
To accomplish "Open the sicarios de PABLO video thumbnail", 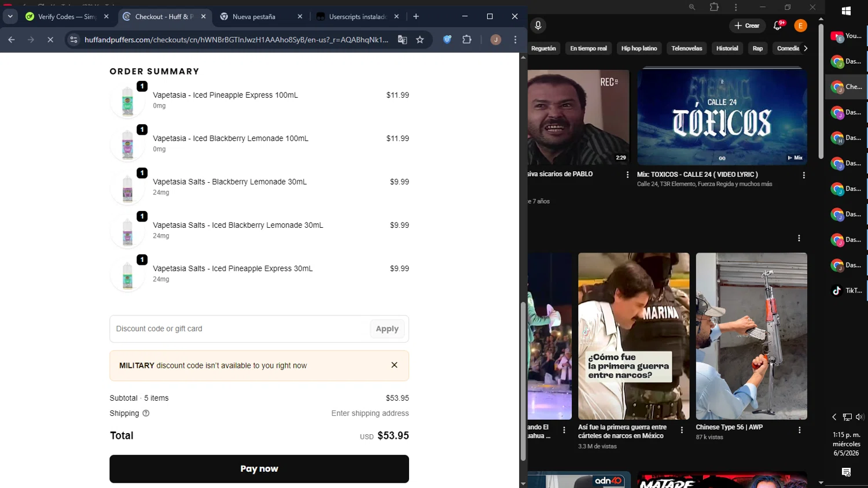I will (579, 117).
